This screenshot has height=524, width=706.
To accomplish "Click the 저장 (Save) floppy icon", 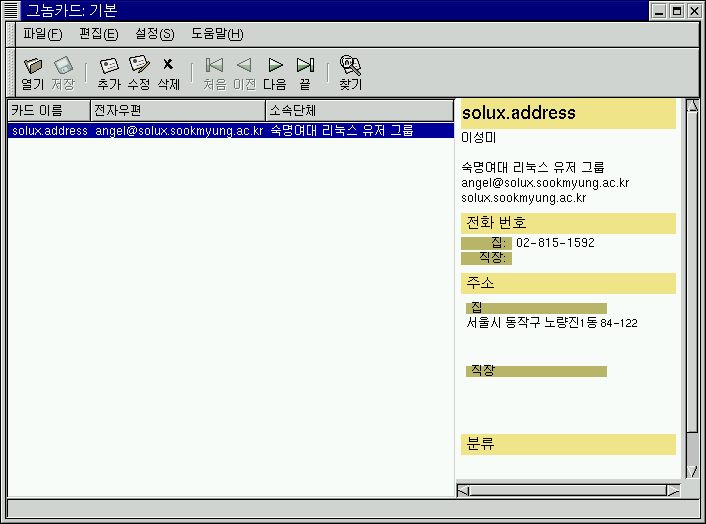I will pyautogui.click(x=63, y=66).
